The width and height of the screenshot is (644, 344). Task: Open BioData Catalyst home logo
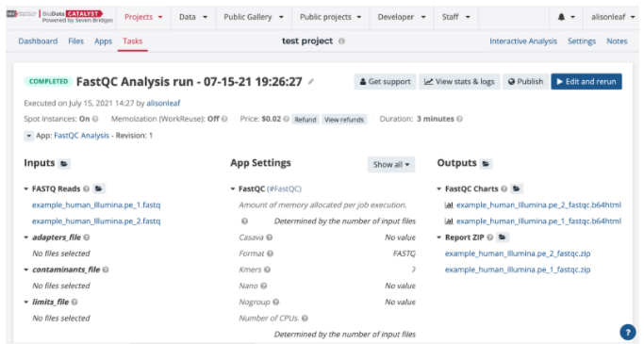[59, 16]
